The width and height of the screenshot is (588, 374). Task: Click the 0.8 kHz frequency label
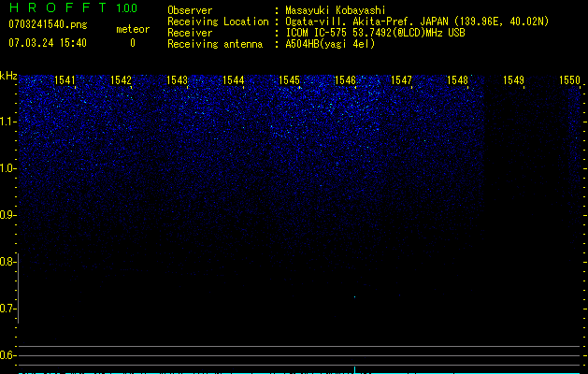point(7,262)
